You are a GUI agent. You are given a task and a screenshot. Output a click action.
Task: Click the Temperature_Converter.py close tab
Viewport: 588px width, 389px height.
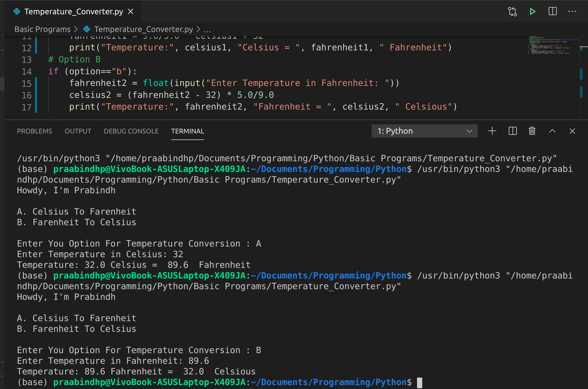click(132, 11)
